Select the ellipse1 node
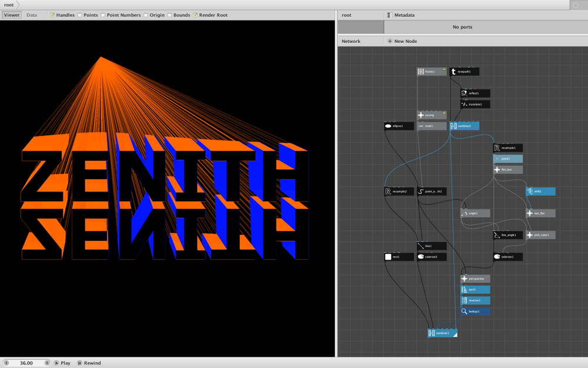Viewport: 588px width, 368px height. tap(399, 126)
